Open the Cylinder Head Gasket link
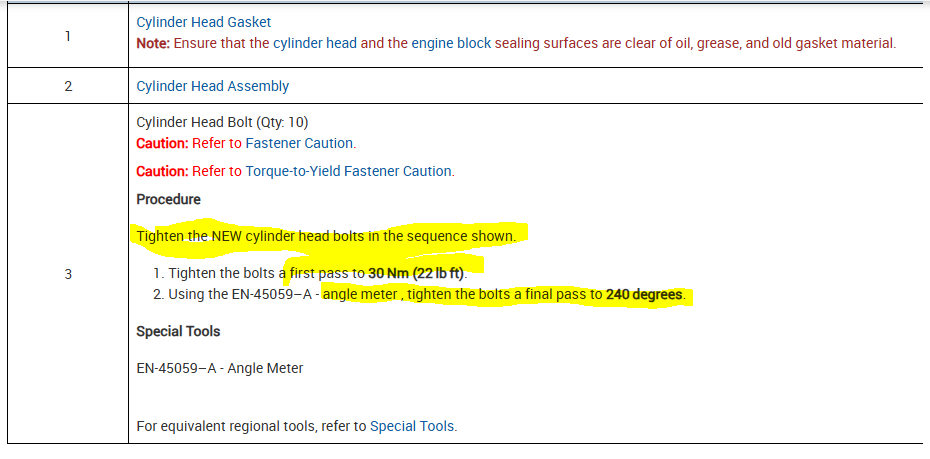The height and width of the screenshot is (459, 930). [203, 21]
